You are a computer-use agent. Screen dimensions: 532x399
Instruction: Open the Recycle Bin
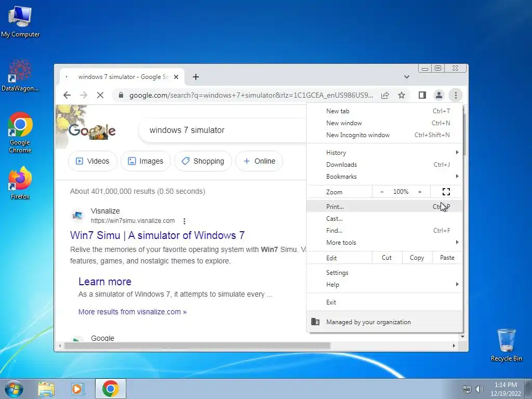(506, 345)
